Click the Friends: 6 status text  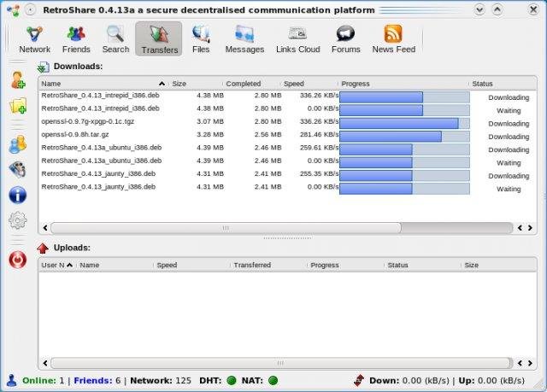click(97, 381)
